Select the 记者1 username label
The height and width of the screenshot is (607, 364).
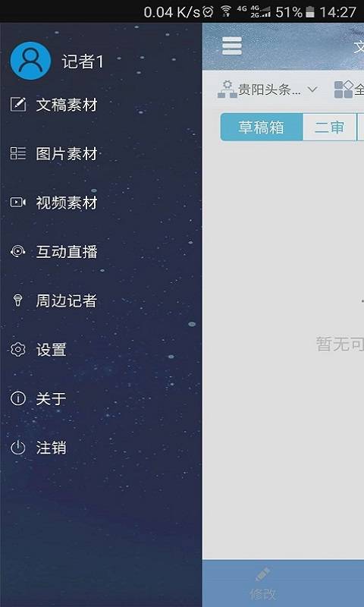83,61
